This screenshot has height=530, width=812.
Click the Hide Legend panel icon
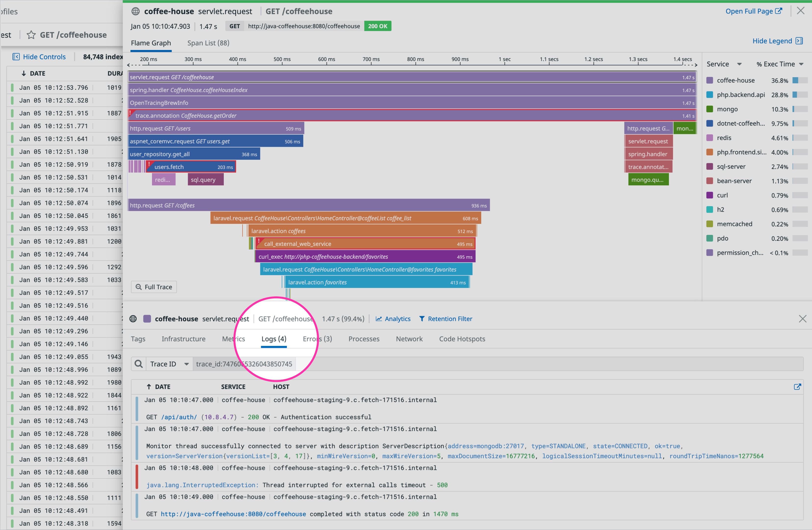[799, 41]
